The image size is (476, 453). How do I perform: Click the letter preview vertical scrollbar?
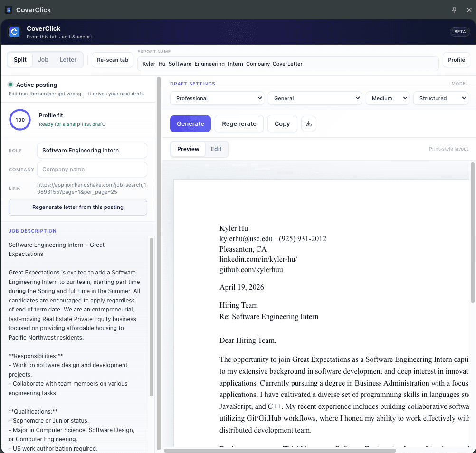coord(472,232)
